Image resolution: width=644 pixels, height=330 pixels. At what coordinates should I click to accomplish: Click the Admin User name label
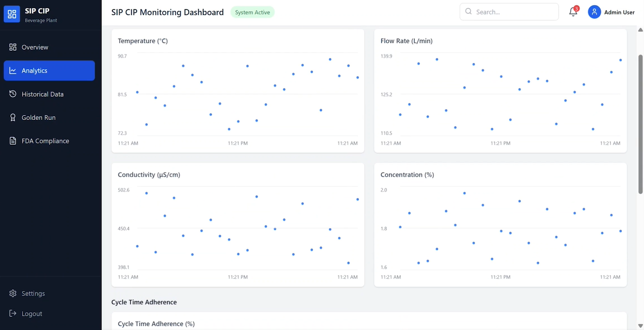click(x=618, y=12)
